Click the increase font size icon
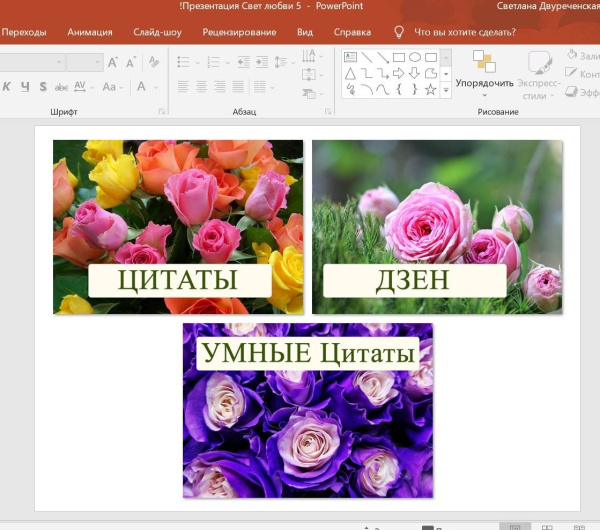This screenshot has width=600, height=530. (x=112, y=62)
